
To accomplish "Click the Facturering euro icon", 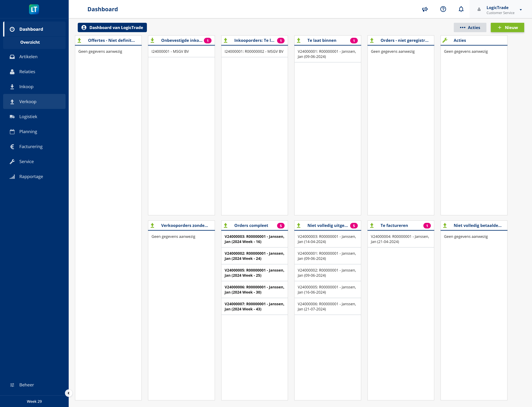I will pyautogui.click(x=12, y=147).
